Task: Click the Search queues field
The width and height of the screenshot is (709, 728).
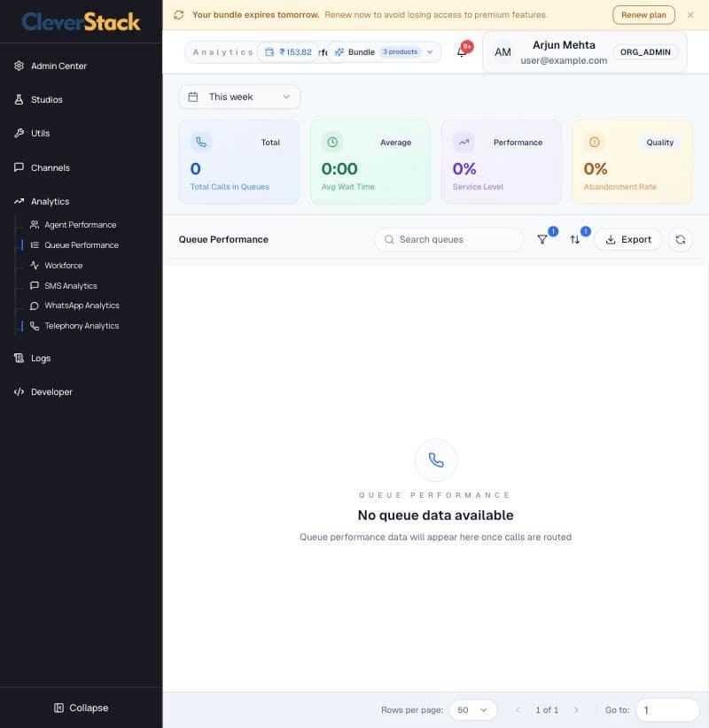Action: [448, 240]
